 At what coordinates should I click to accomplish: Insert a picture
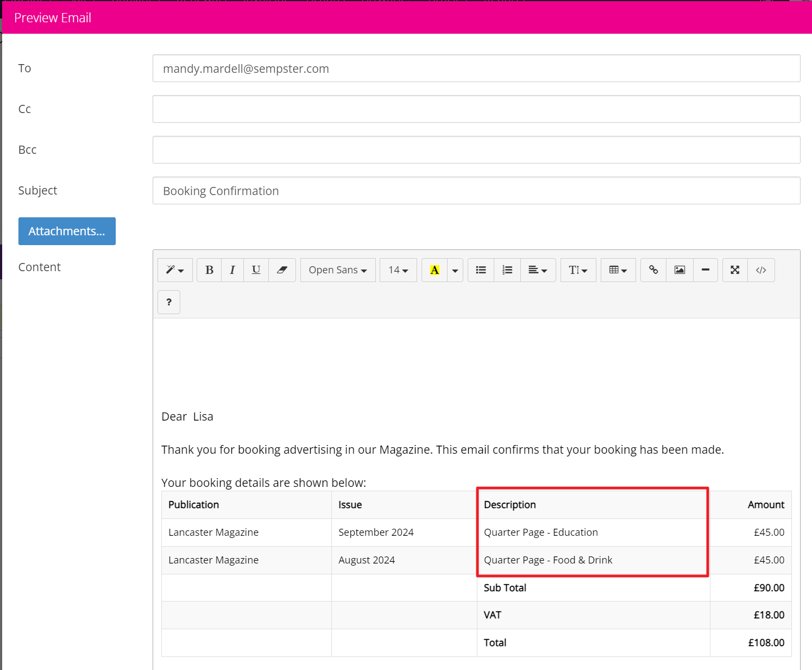[679, 270]
